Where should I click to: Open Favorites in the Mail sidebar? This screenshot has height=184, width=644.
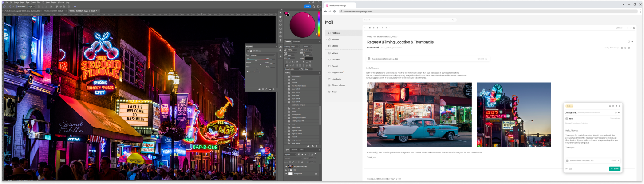[x=336, y=59]
